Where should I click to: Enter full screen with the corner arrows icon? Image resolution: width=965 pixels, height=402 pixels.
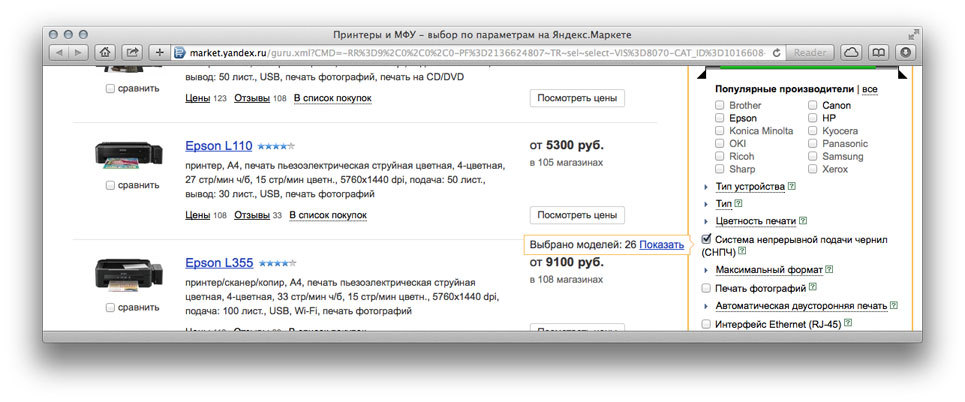[x=913, y=34]
